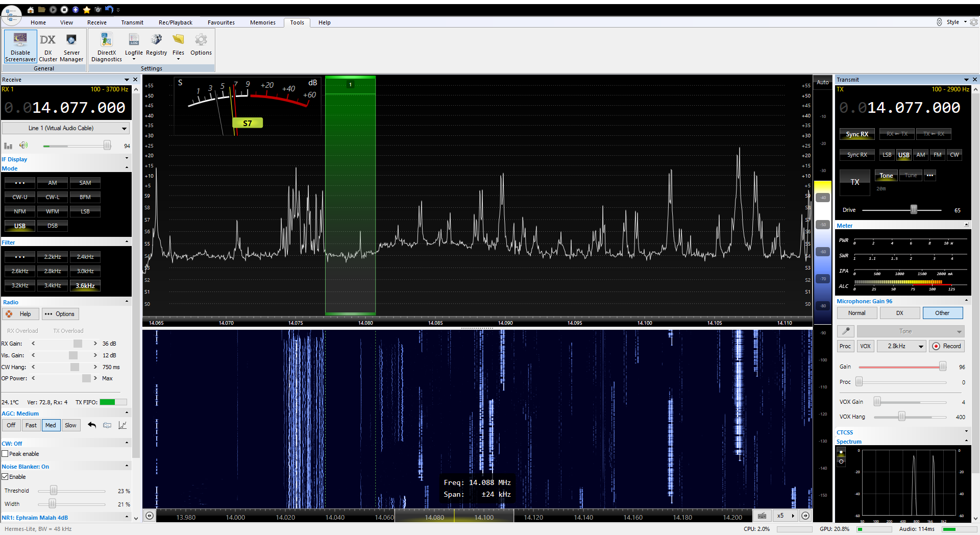
Task: Click the Disable Screensaver icon
Action: (x=20, y=46)
